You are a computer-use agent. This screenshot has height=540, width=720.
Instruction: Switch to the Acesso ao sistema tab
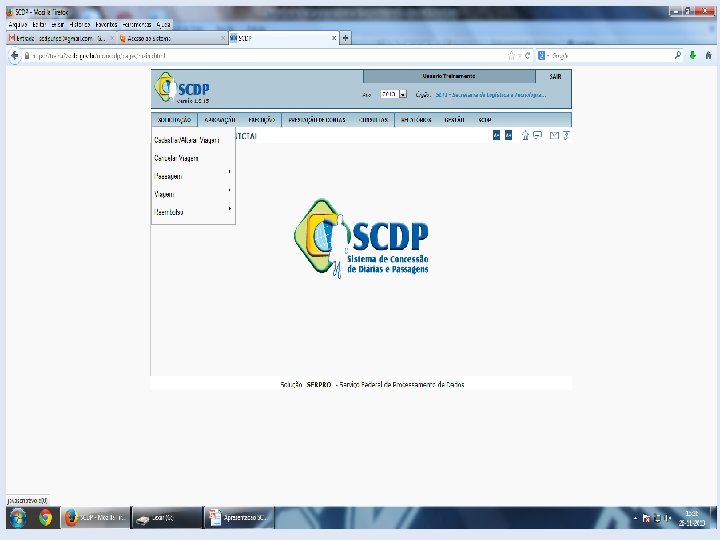click(x=173, y=38)
